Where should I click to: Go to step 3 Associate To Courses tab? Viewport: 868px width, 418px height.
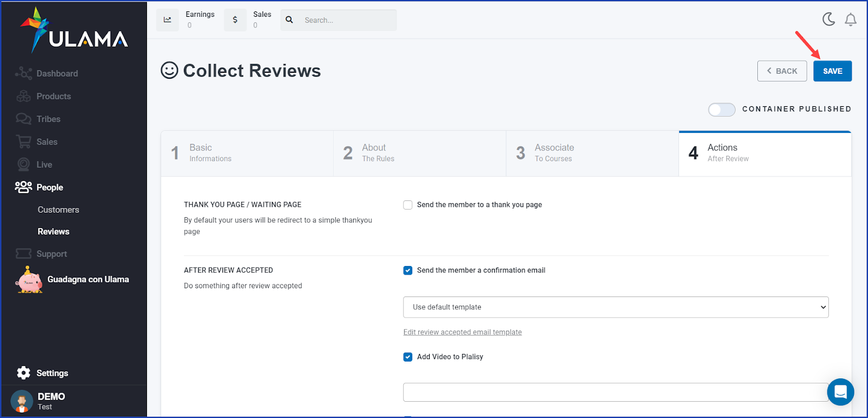pos(592,153)
